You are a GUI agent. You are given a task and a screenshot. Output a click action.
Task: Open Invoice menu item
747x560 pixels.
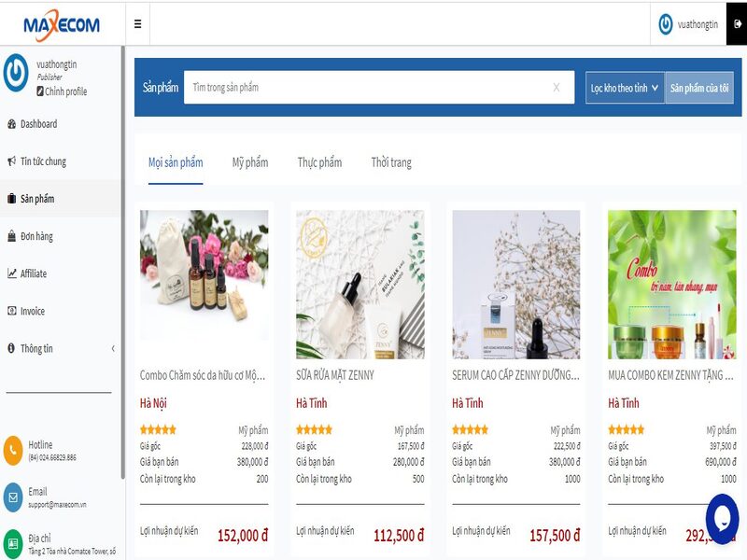point(33,311)
